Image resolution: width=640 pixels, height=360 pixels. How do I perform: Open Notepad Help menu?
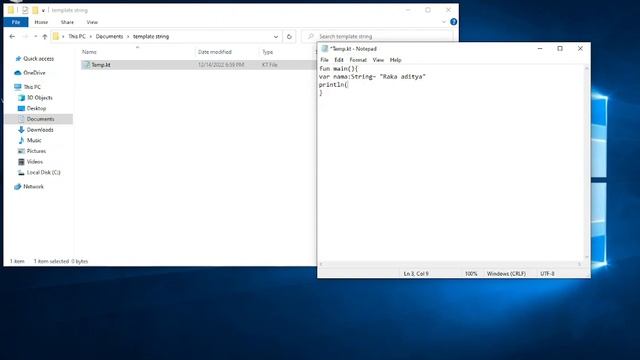click(395, 60)
